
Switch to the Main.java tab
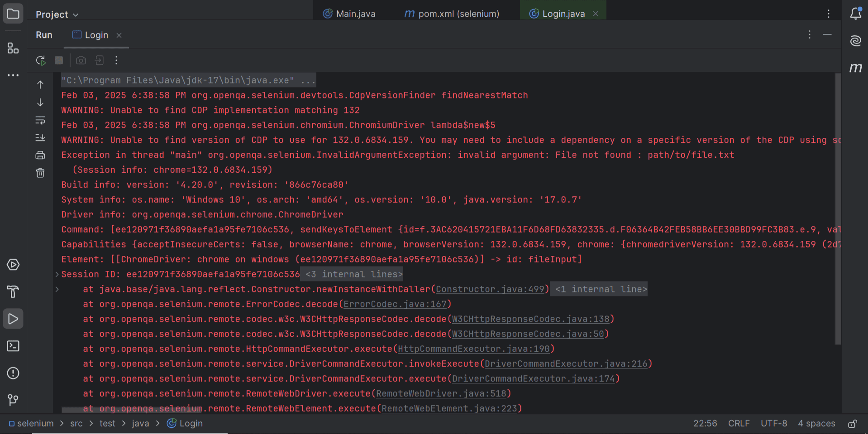click(x=355, y=14)
